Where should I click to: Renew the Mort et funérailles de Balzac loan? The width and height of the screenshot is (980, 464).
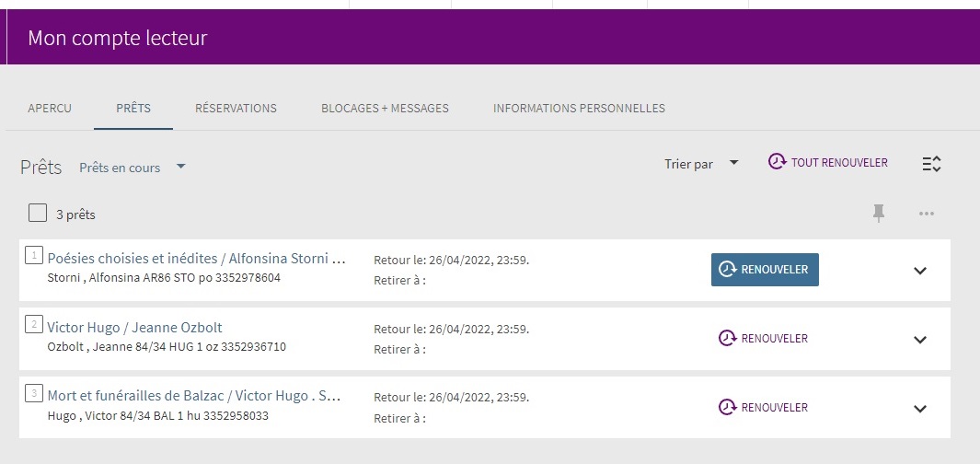tap(763, 407)
